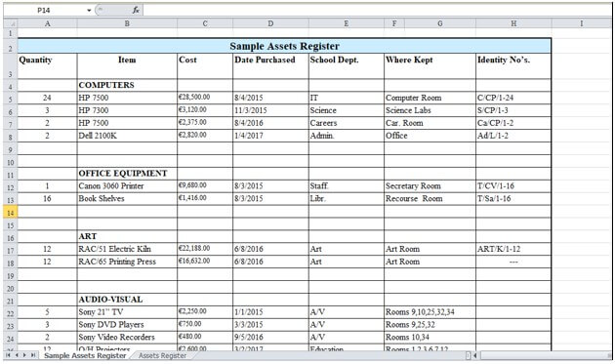Click the Ad/L/1-2 identity cell
The height and width of the screenshot is (364, 615).
point(513,136)
